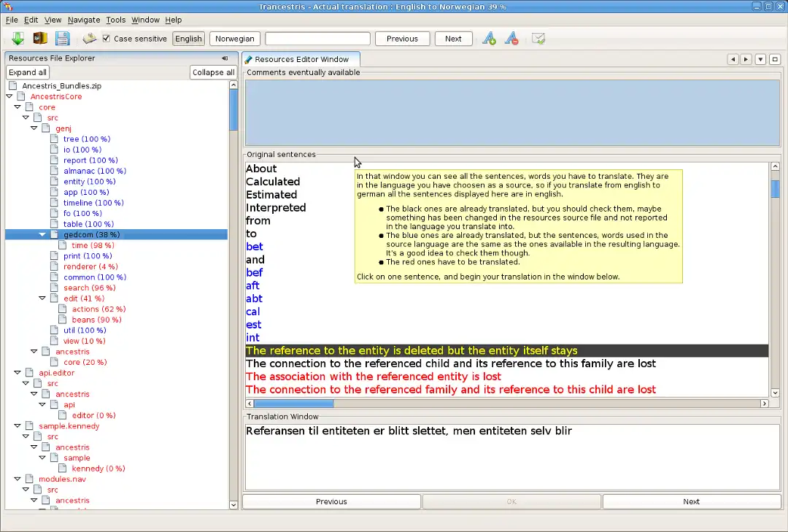This screenshot has height=532, width=788.
Task: Open the Window menu
Action: [145, 20]
